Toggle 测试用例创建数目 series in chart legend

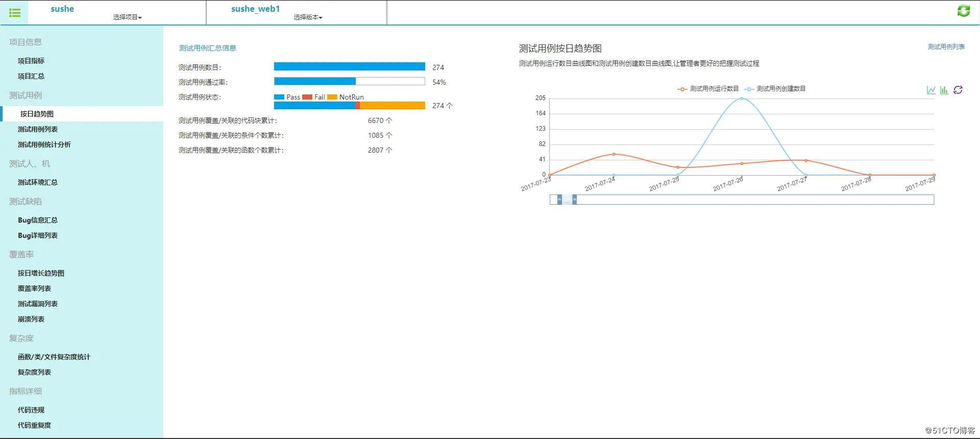click(775, 89)
